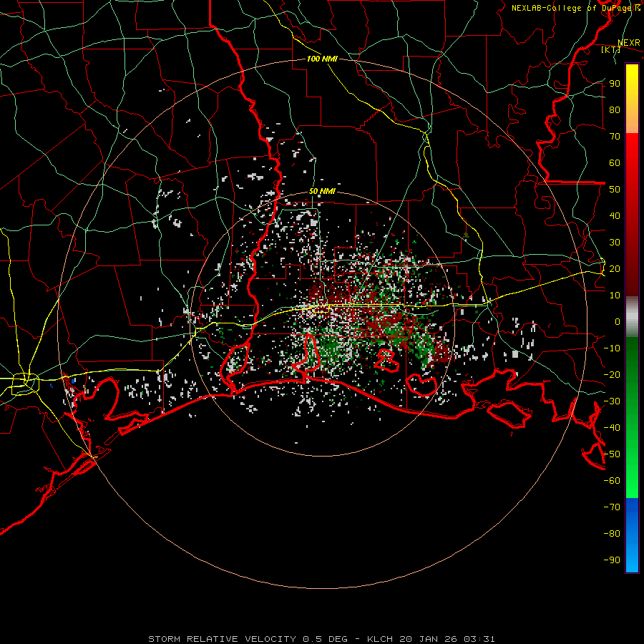Select the 20 value on velocity scale
Viewport: 644px width, 644px height.
pos(615,269)
